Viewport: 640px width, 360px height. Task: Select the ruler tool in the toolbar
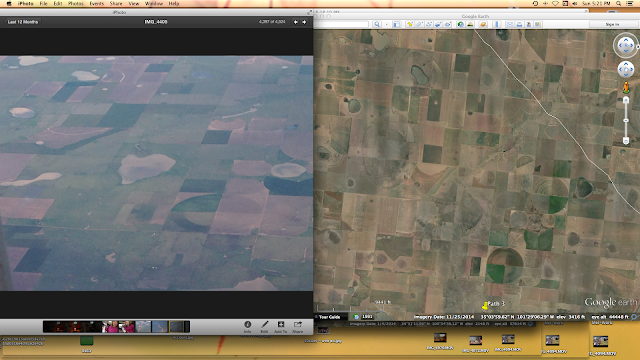tap(497, 24)
